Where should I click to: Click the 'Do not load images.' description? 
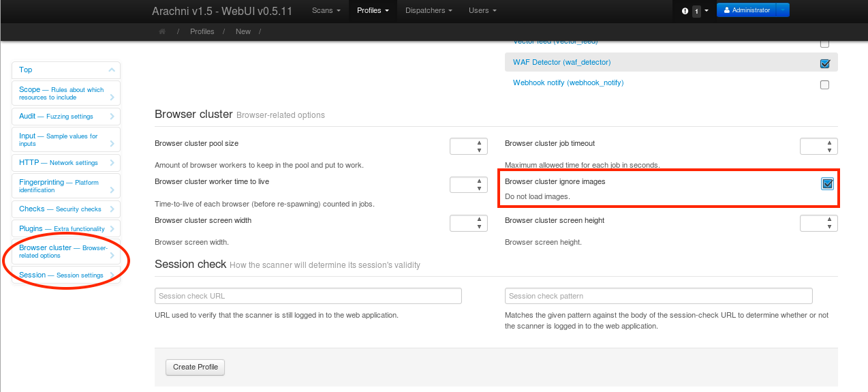537,196
